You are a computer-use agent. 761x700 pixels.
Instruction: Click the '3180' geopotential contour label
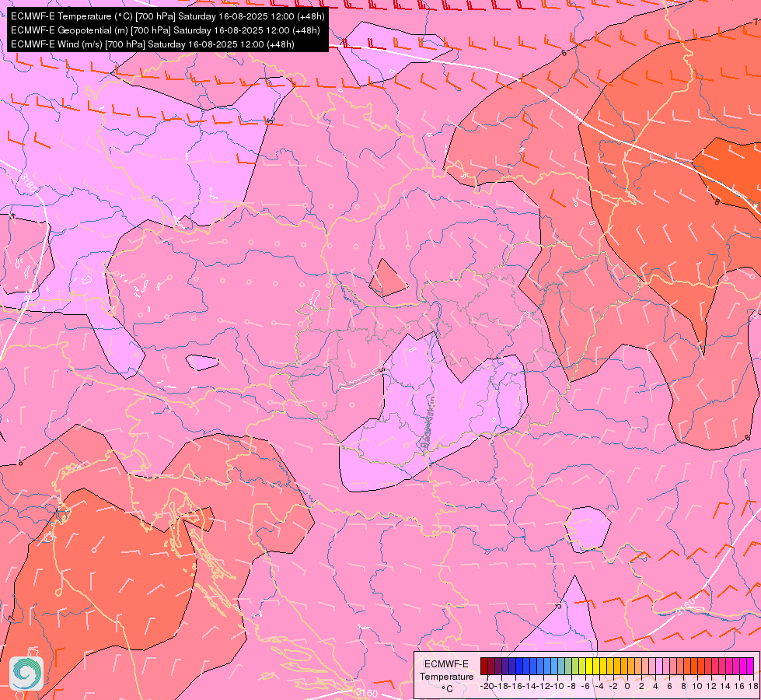pyautogui.click(x=29, y=184)
